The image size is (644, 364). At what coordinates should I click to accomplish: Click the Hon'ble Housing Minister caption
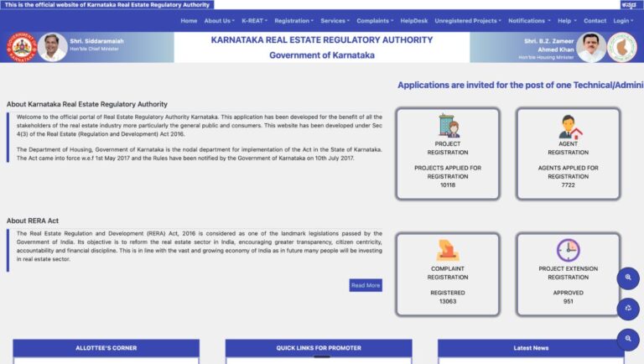tap(546, 58)
